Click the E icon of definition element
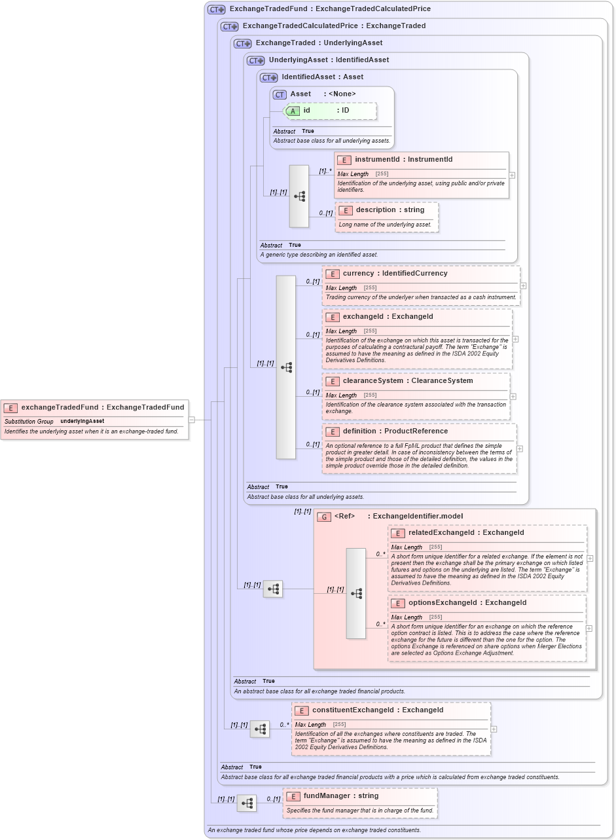Viewport: 616px width, 840px height. click(x=333, y=432)
